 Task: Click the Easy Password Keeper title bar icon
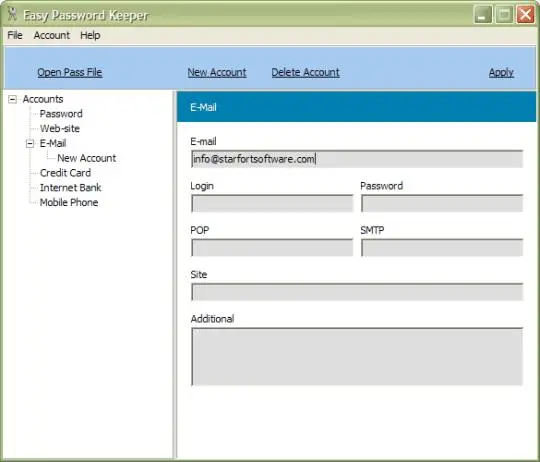pyautogui.click(x=12, y=14)
